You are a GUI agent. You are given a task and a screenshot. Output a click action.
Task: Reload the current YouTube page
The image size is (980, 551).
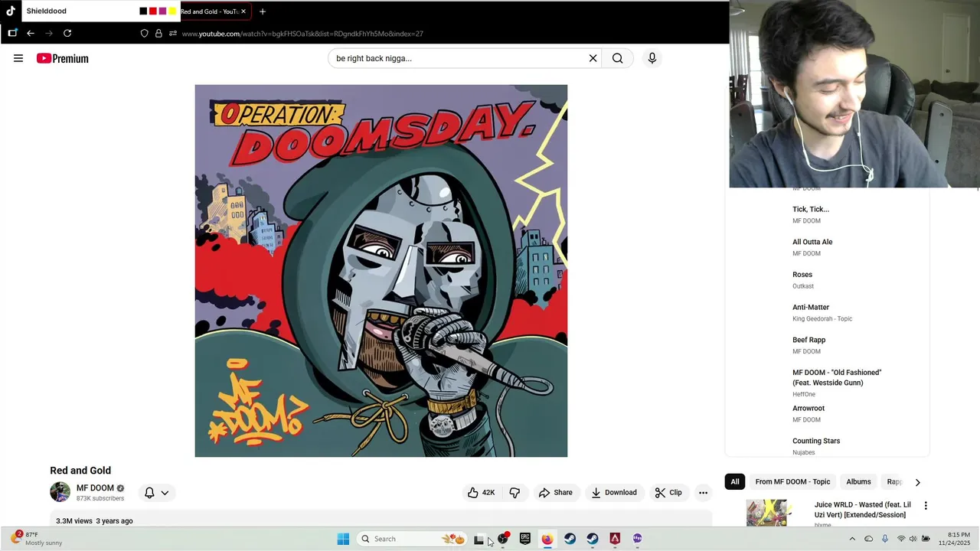pyautogui.click(x=67, y=34)
